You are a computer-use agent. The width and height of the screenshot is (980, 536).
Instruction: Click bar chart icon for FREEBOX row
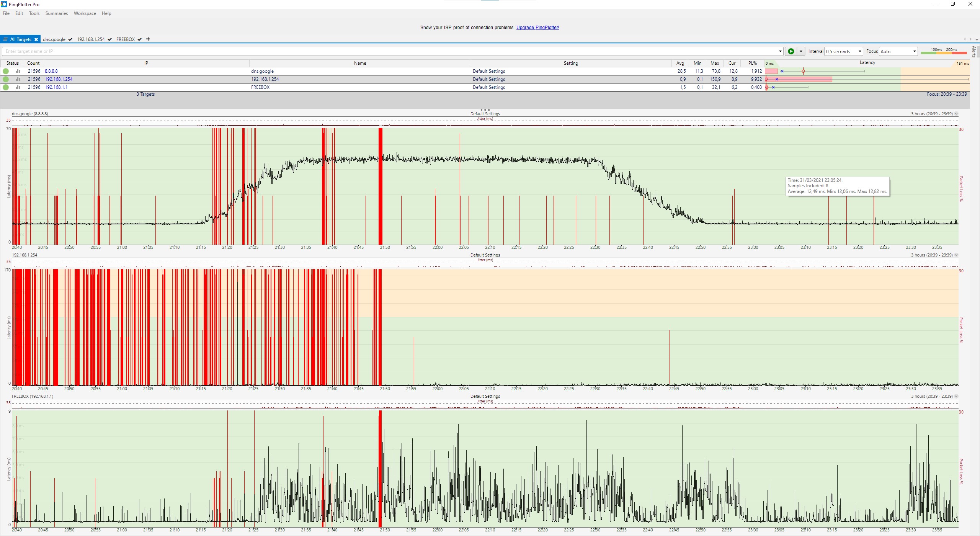pos(18,87)
